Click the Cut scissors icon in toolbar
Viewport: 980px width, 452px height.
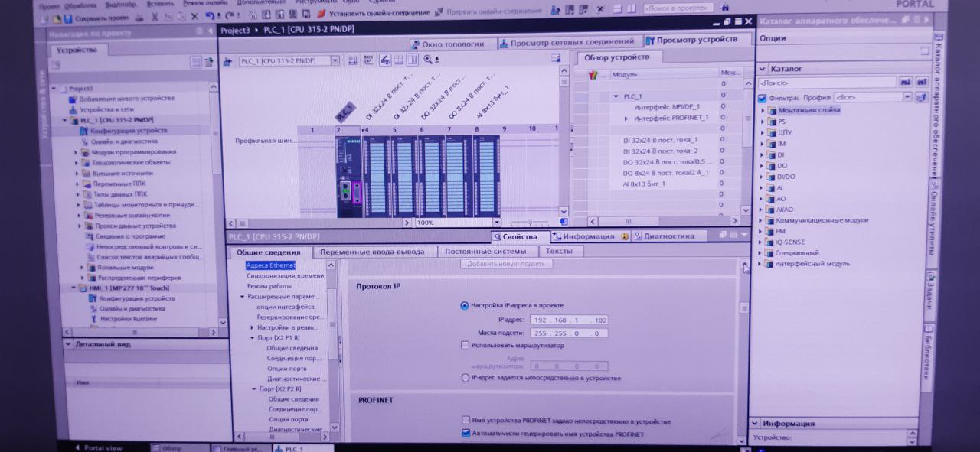pos(155,16)
